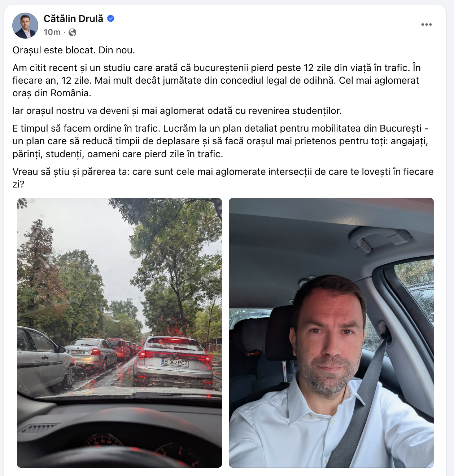Click the paragraph about losing 12 zile in traffic
Viewport: 454px width, 476px height.
coord(217,80)
